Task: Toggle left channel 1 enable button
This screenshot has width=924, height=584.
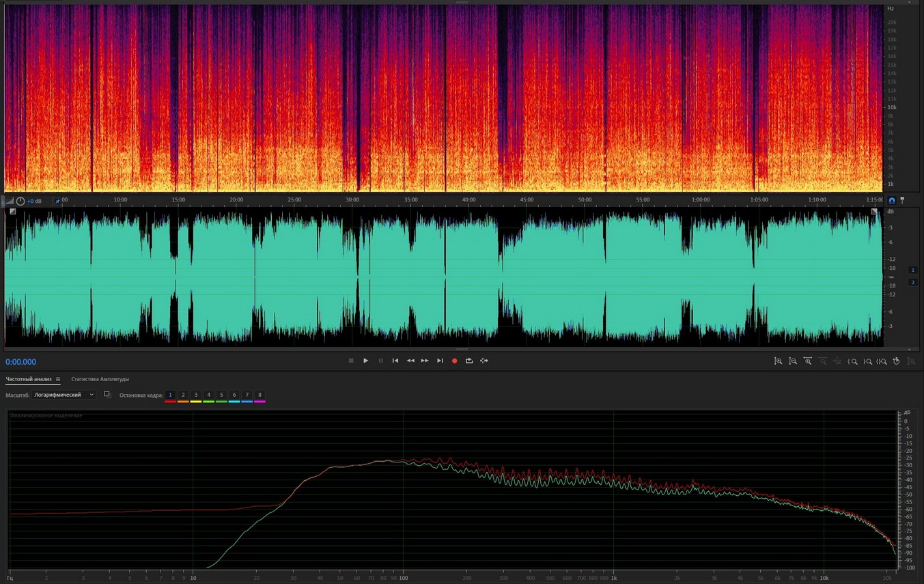Action: (x=912, y=270)
